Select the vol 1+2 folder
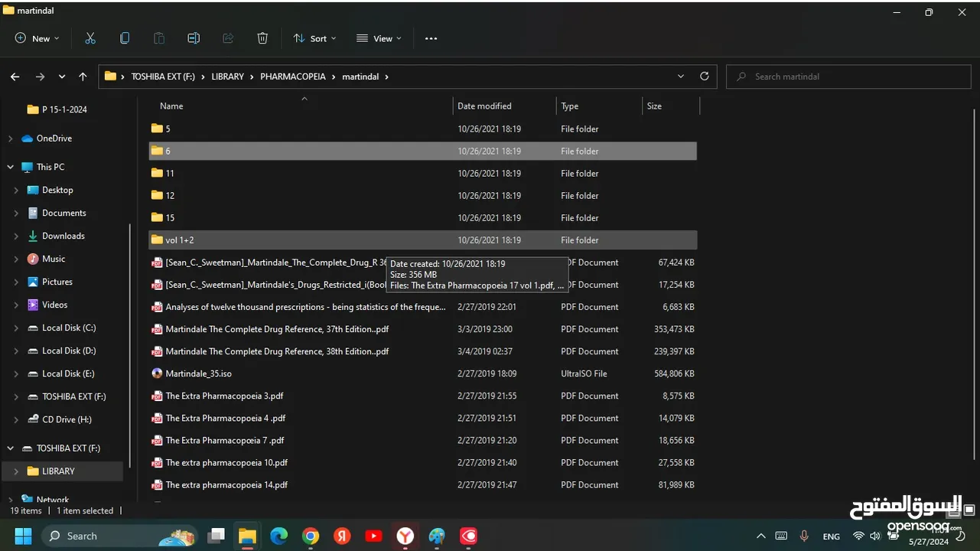 [x=423, y=240]
